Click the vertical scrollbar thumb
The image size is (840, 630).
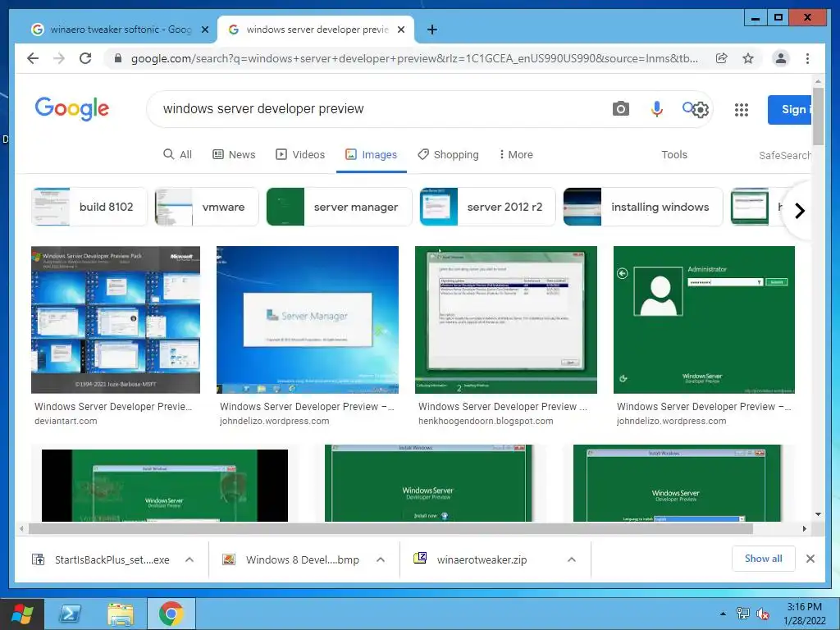(818, 116)
